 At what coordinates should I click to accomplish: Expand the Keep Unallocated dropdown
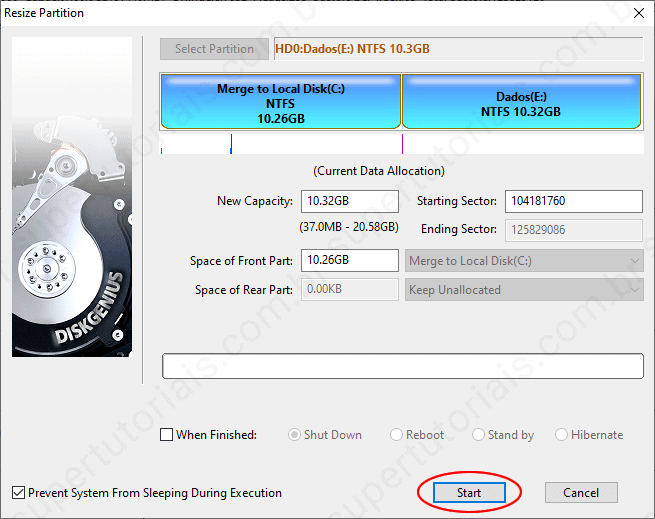click(524, 290)
